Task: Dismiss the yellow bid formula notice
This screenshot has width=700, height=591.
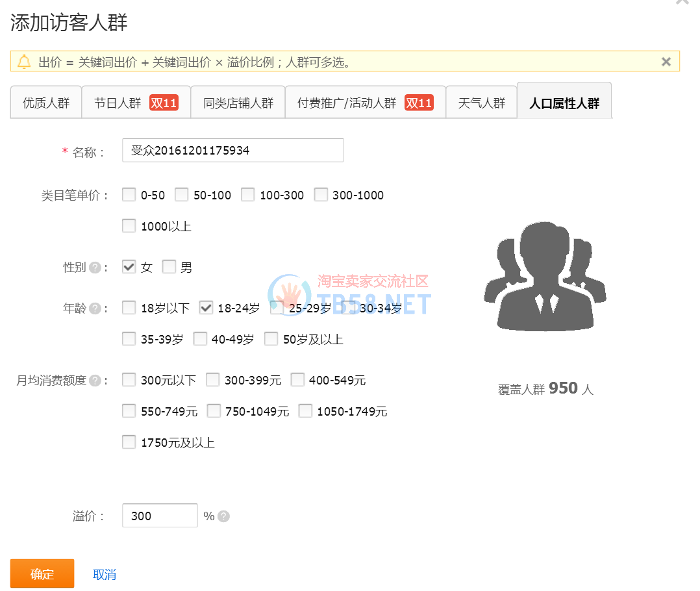Action: [666, 62]
